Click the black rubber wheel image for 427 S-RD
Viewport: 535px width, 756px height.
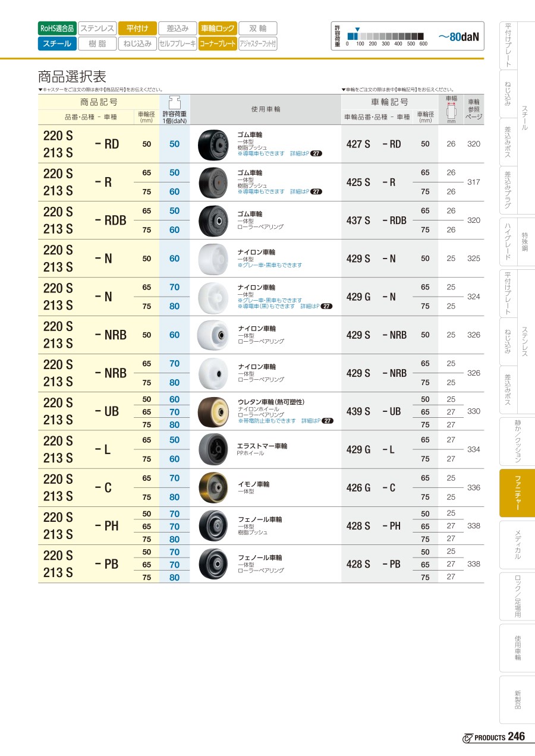212,144
